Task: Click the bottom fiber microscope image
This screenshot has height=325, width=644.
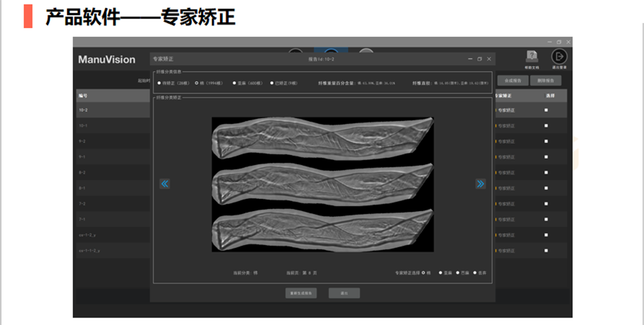Action: pos(323,231)
